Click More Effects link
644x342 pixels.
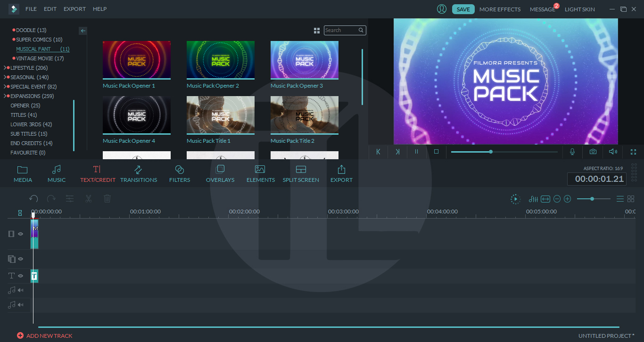coord(500,9)
